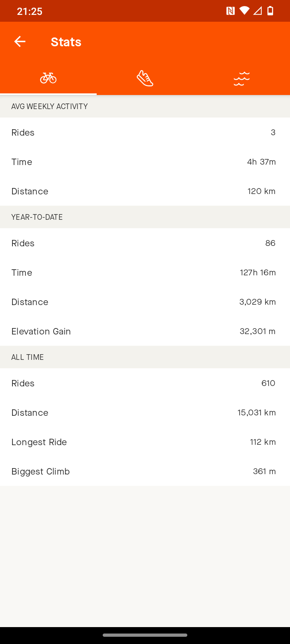This screenshot has height=644, width=290.
Task: Tap the battery status icon
Action: coord(271,11)
